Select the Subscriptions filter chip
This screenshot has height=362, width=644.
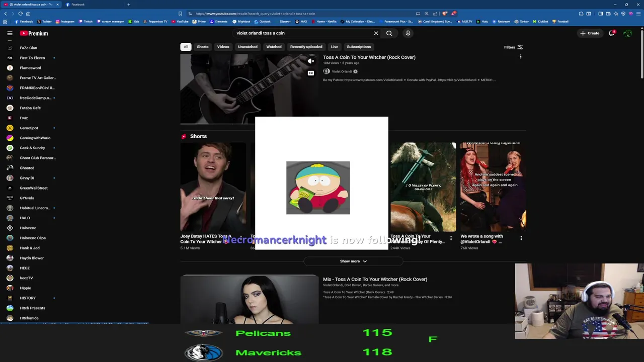[359, 47]
